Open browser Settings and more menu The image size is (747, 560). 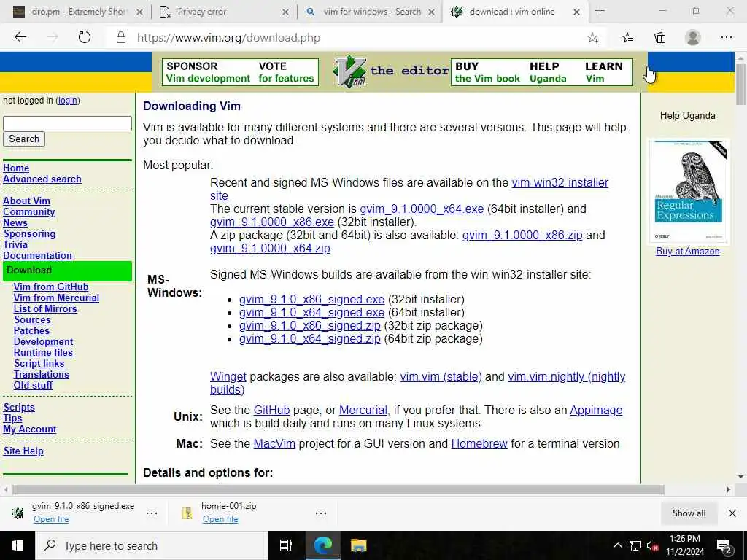pyautogui.click(x=726, y=37)
